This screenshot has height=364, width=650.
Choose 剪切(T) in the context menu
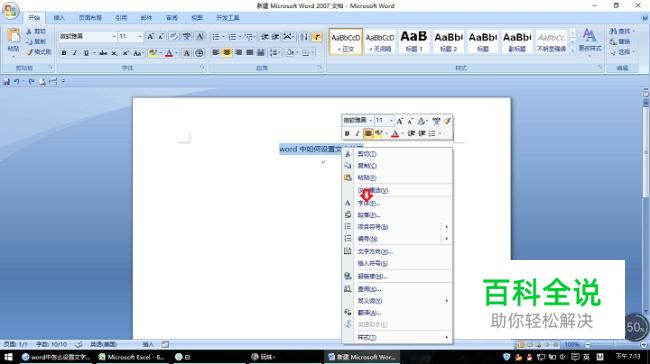click(x=398, y=154)
